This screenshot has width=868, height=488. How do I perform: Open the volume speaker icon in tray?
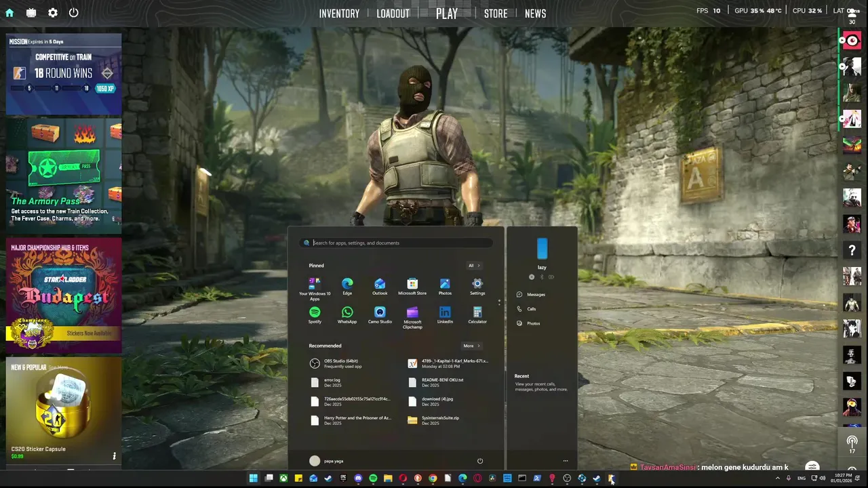[x=823, y=479]
